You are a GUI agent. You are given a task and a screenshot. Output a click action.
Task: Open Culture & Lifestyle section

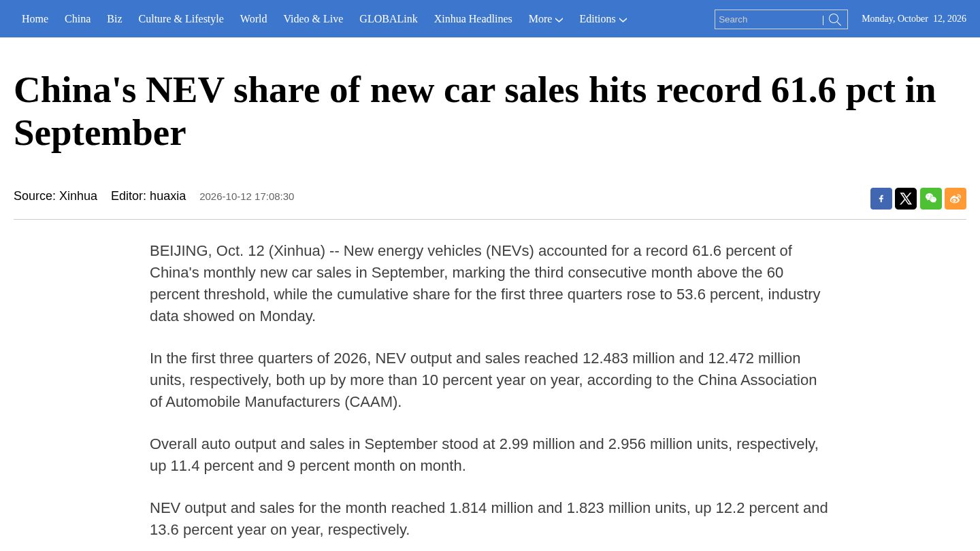tap(181, 19)
